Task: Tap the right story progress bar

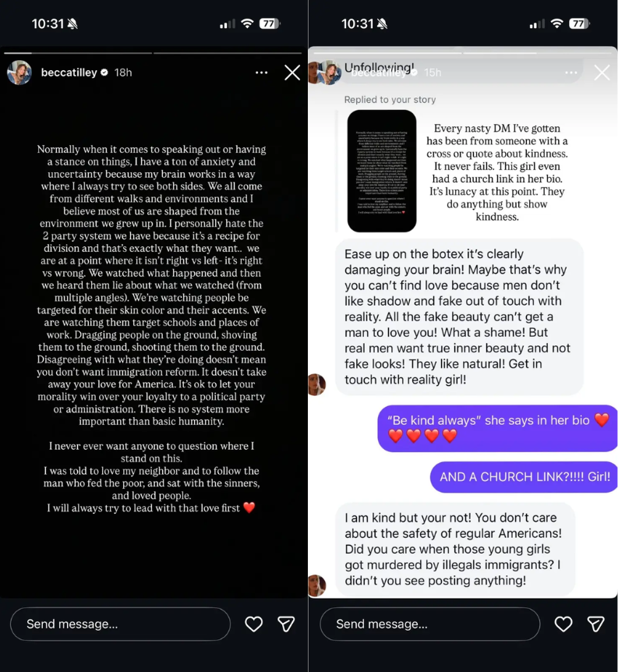Action: pos(463,53)
